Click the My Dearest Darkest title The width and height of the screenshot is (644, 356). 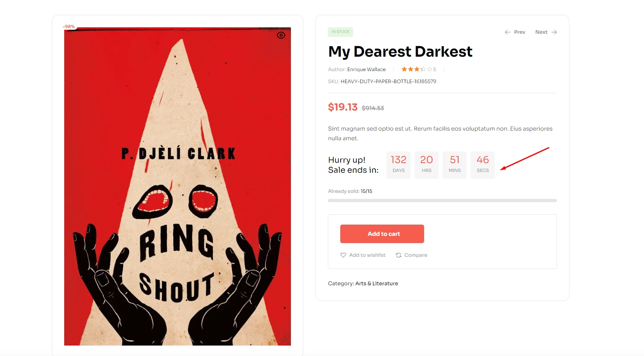400,52
